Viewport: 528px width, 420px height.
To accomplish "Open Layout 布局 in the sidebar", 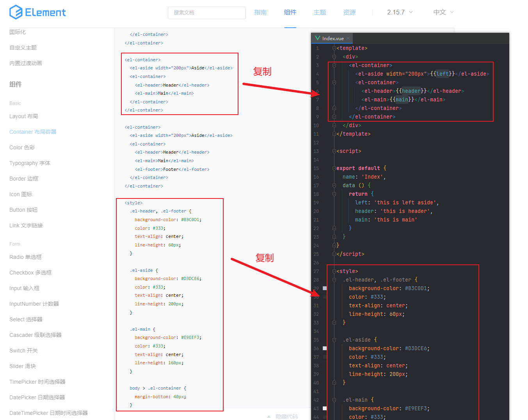I will click(24, 116).
